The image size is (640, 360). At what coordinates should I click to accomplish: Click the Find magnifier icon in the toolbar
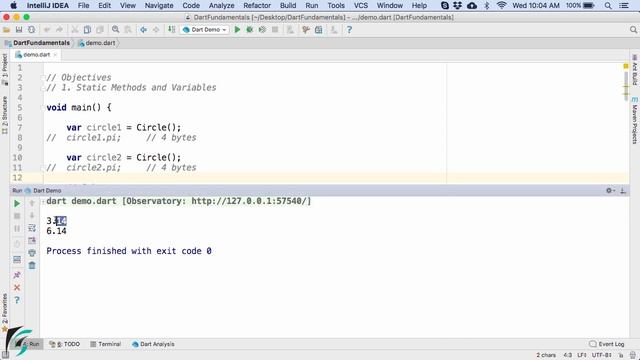(x=116, y=30)
